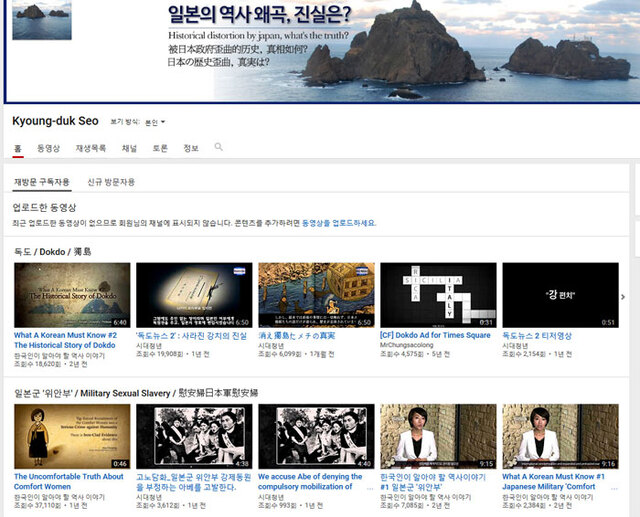Open What A Korean Must Know #2 title
640x517 pixels.
(x=65, y=340)
